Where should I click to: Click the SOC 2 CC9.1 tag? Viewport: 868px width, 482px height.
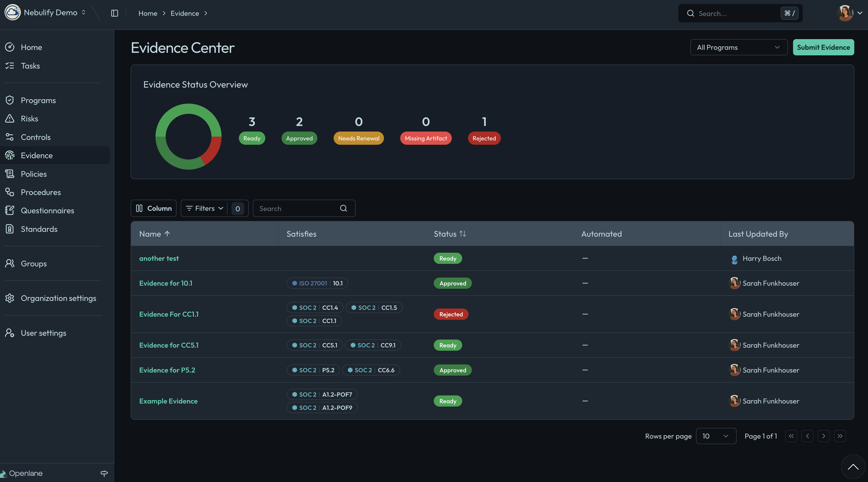click(373, 345)
